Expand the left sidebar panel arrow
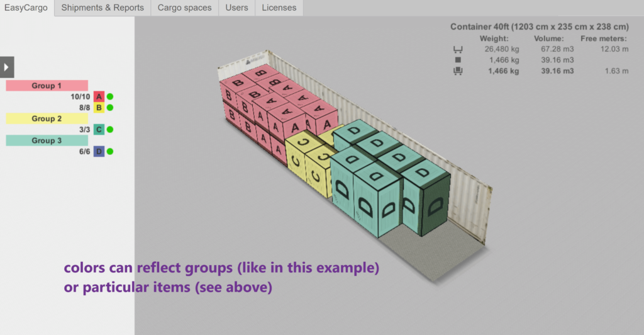 coord(7,67)
